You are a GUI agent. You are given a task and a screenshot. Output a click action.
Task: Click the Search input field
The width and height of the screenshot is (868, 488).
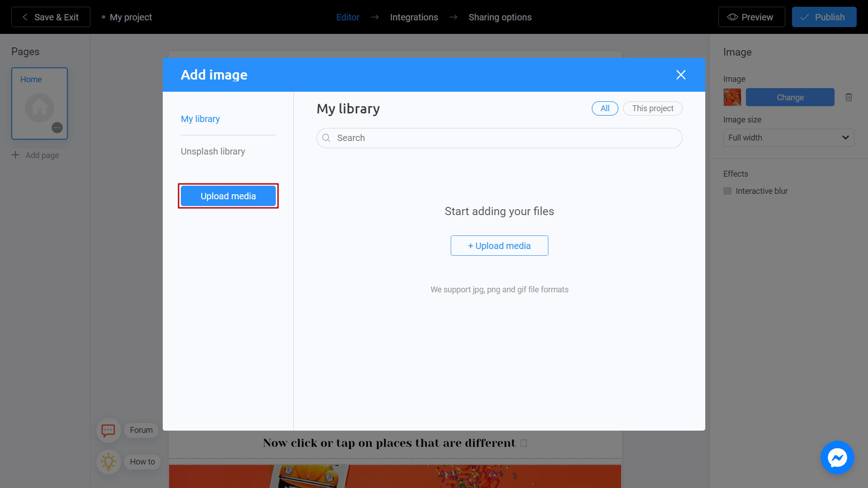click(x=500, y=138)
